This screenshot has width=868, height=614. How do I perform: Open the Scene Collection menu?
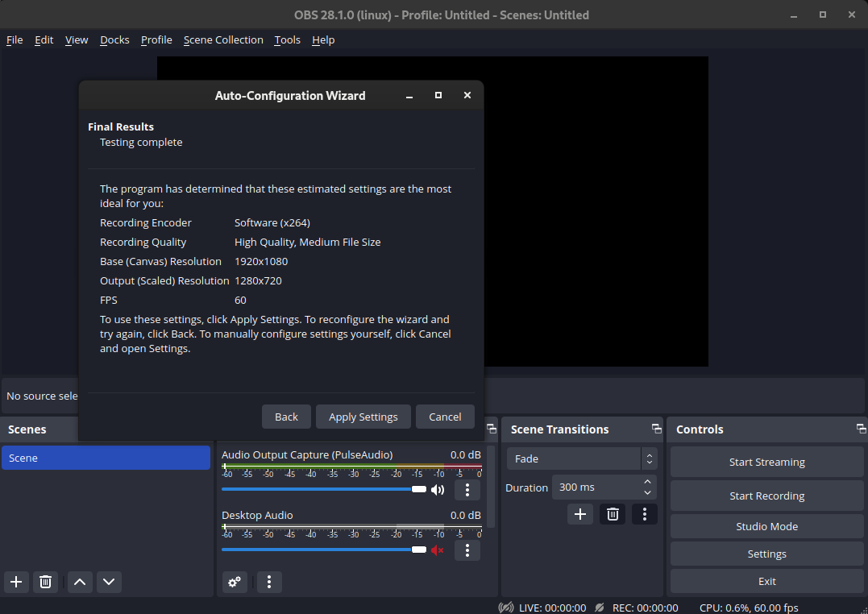[x=223, y=39]
